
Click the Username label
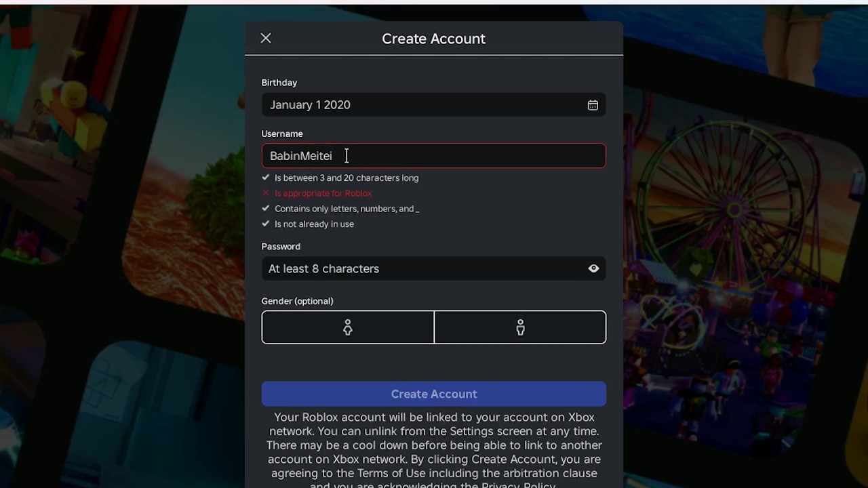click(282, 134)
